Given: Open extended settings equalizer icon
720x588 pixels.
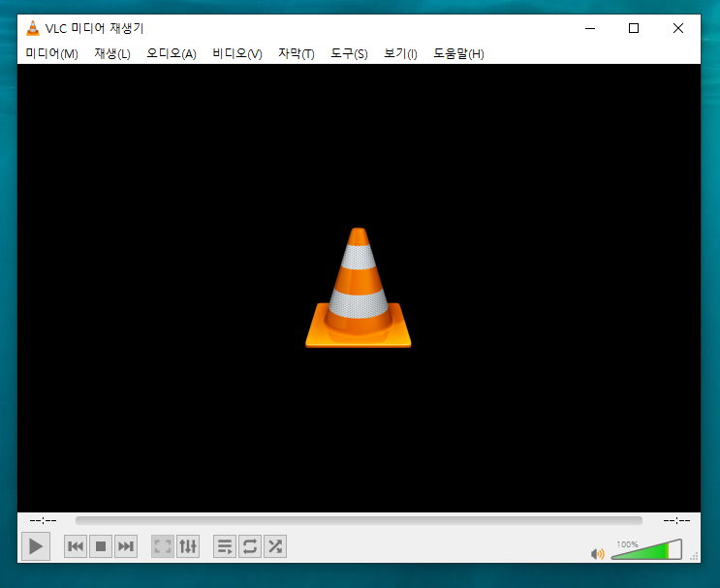Looking at the screenshot, I should tap(188, 546).
